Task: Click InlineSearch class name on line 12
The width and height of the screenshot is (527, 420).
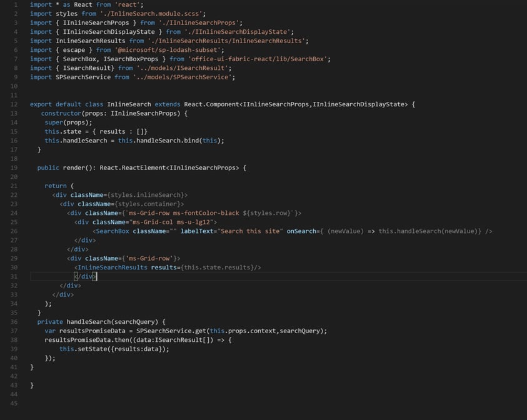Action: [x=129, y=104]
